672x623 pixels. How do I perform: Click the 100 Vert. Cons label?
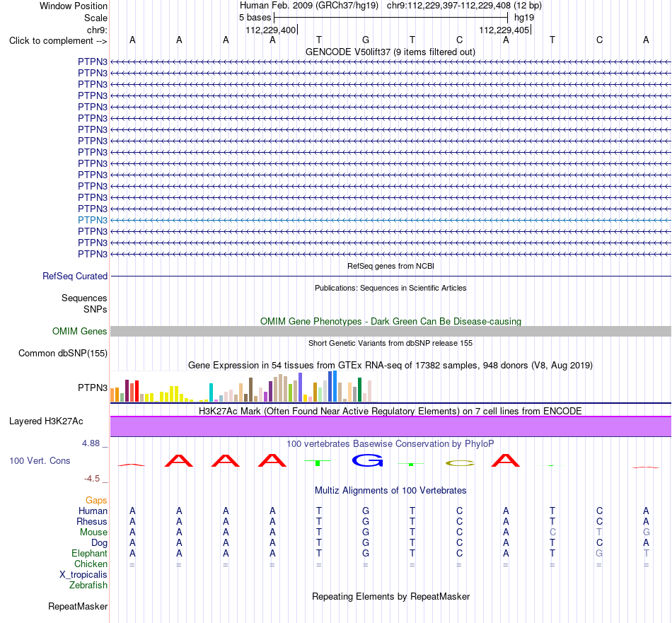point(40,461)
